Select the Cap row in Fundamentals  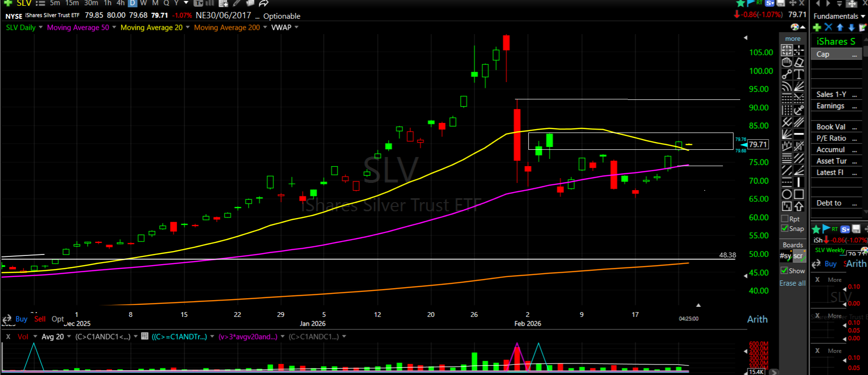coord(836,54)
